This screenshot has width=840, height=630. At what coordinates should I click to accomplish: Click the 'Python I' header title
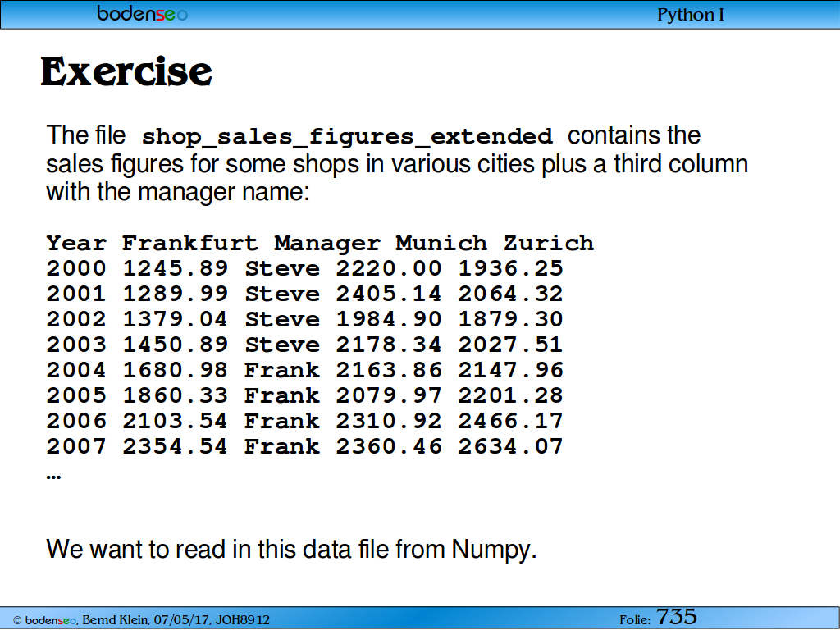point(691,15)
